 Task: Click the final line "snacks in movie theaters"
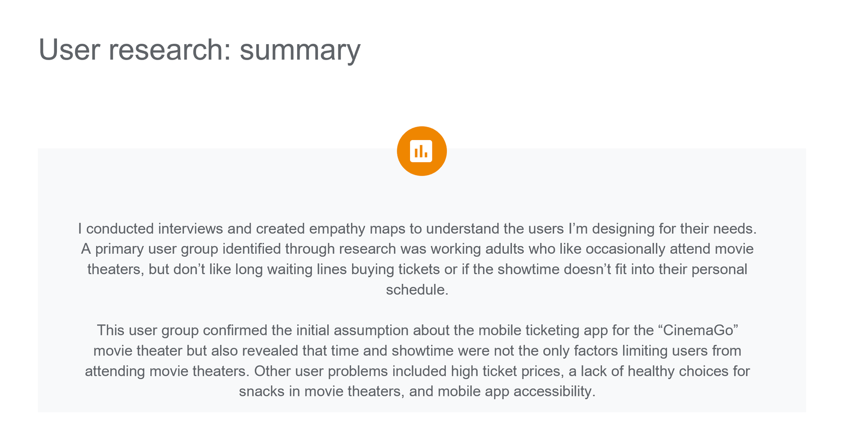coord(417,392)
